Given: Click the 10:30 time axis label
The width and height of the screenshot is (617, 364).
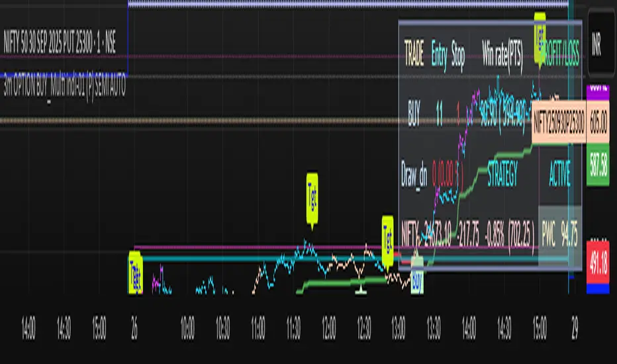Looking at the screenshot, I should pyautogui.click(x=222, y=328).
